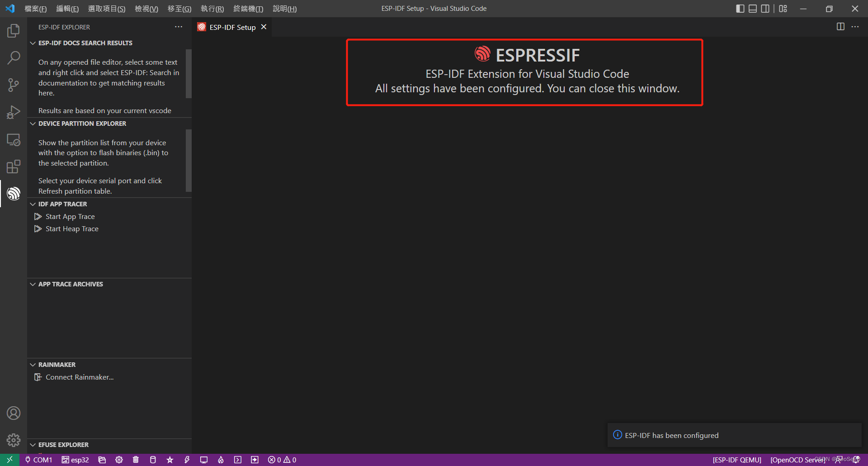Click the build, flash and monitor flame icon
This screenshot has width=868, height=466.
click(221, 460)
